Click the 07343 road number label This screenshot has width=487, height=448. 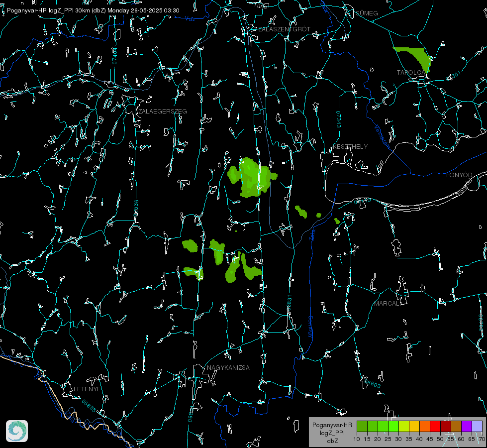pyautogui.click(x=339, y=119)
